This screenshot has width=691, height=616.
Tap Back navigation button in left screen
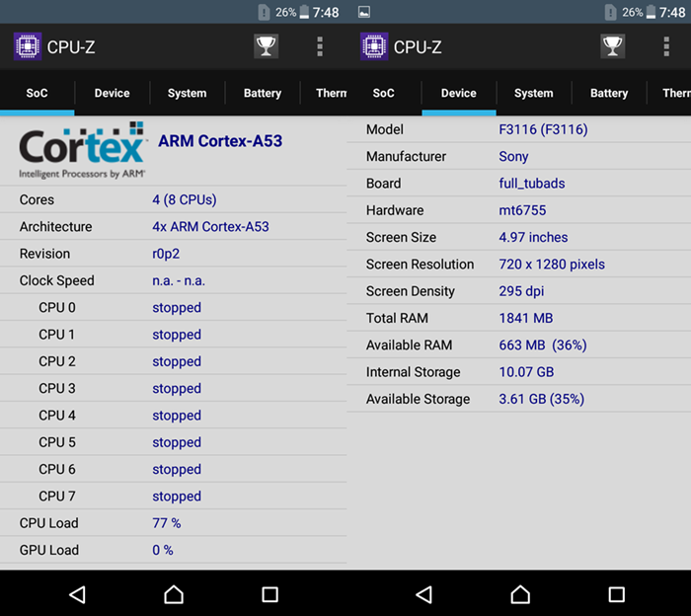click(x=78, y=594)
